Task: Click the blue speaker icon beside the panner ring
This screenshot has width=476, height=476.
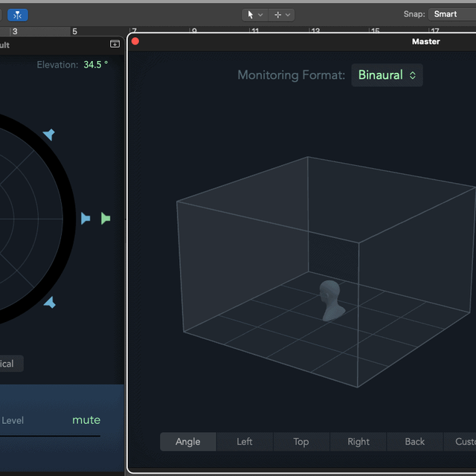Action: pos(86,218)
